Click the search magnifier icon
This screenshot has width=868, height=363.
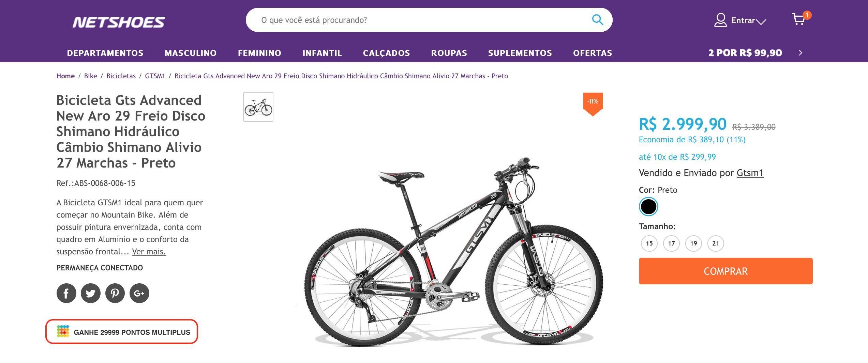coord(597,20)
